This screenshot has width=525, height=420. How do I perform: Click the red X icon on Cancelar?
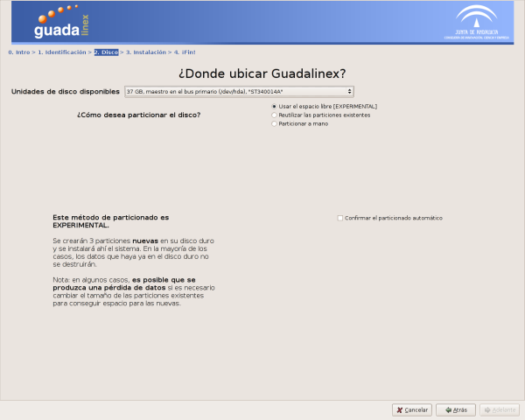[x=399, y=409]
